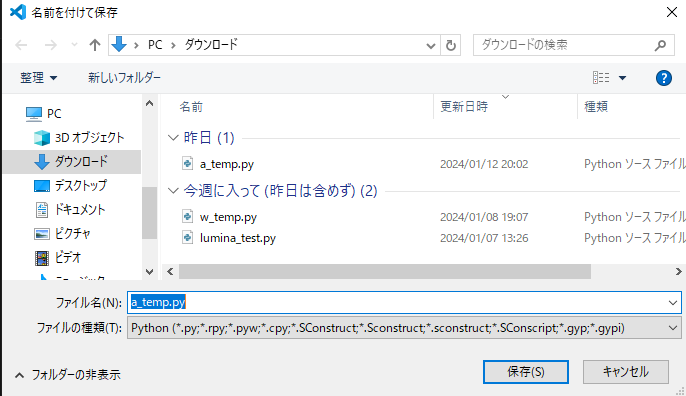Close the 名前を付けて保存 dialog
Image resolution: width=686 pixels, height=396 pixels.
click(672, 12)
